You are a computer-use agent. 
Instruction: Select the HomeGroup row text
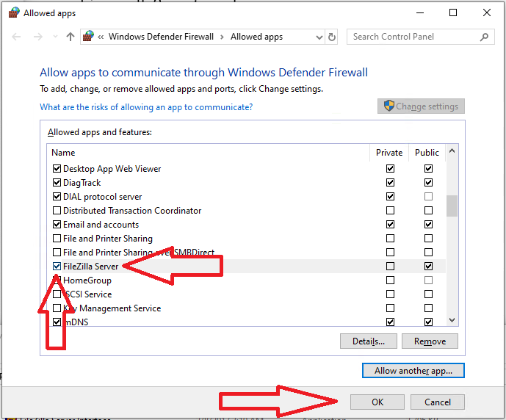pyautogui.click(x=87, y=280)
